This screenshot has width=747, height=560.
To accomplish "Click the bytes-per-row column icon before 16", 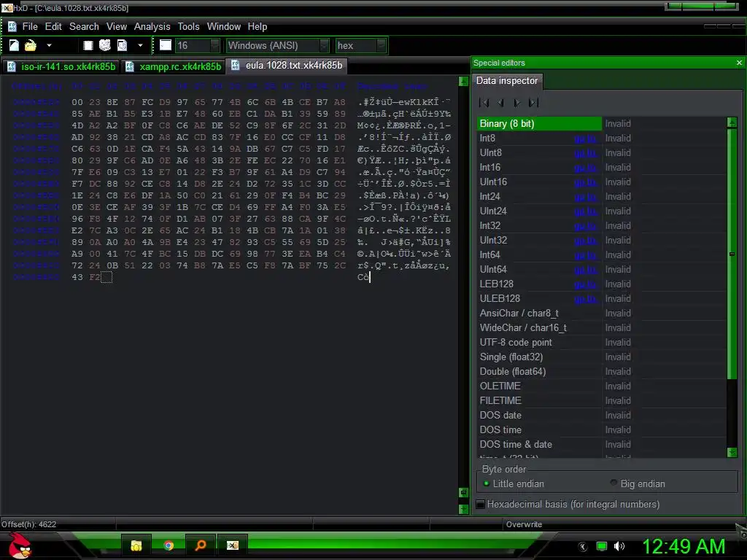I will [166, 45].
